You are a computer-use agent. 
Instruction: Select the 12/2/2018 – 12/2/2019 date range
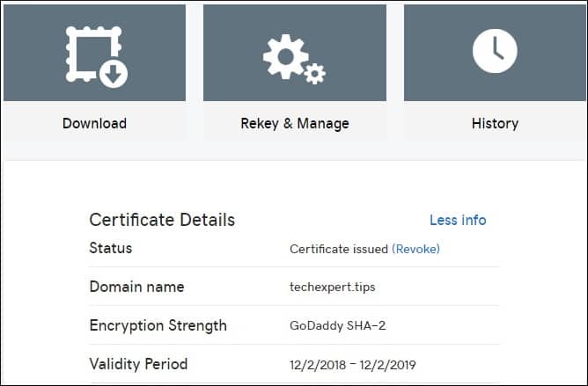pyautogui.click(x=352, y=365)
